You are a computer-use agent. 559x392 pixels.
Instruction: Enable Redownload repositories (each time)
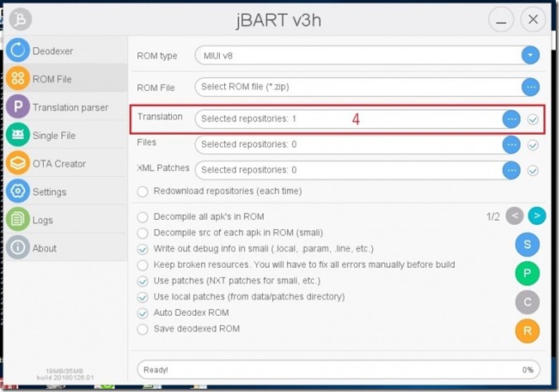(x=142, y=192)
